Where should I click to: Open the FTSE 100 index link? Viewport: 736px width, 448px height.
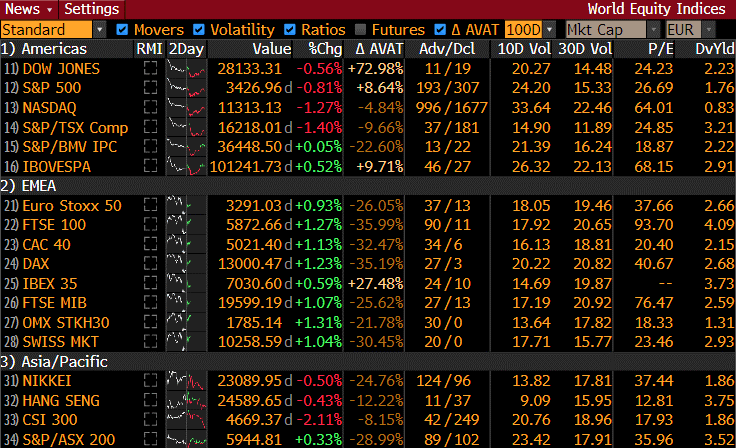coord(54,224)
